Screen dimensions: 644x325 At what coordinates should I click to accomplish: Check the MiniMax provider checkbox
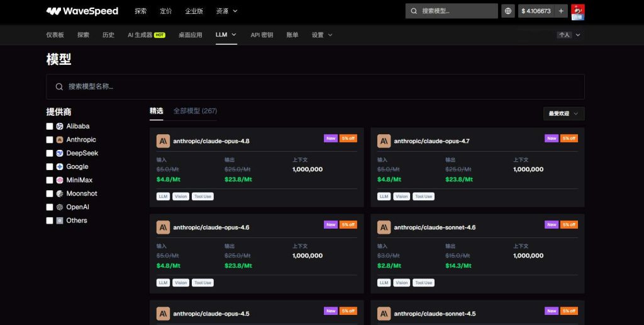[x=50, y=180]
